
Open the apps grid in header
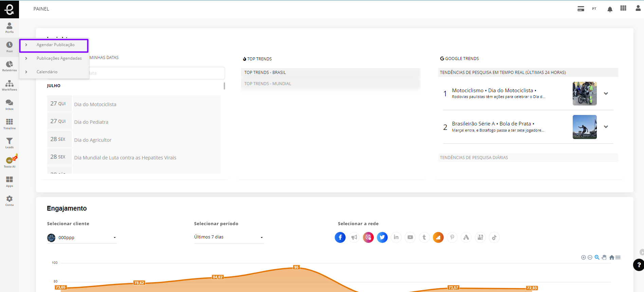tap(623, 8)
